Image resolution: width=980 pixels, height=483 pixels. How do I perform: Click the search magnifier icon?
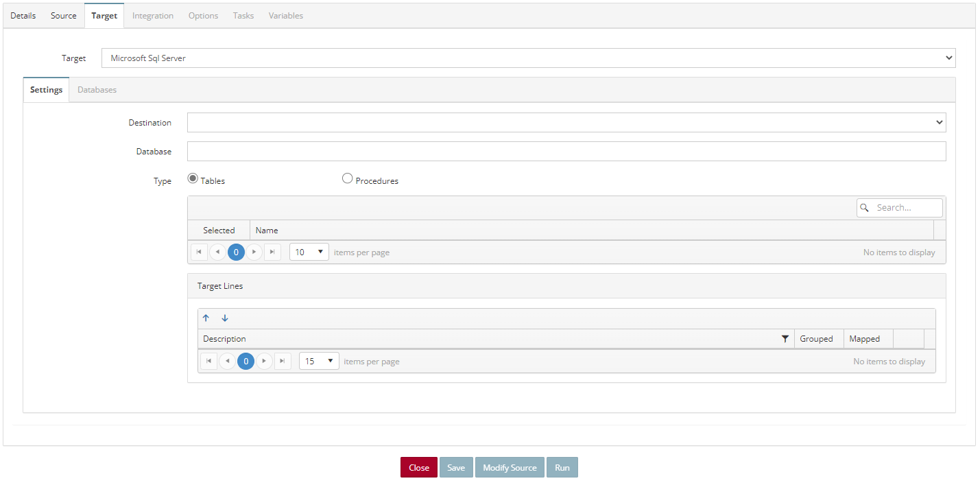click(x=865, y=208)
